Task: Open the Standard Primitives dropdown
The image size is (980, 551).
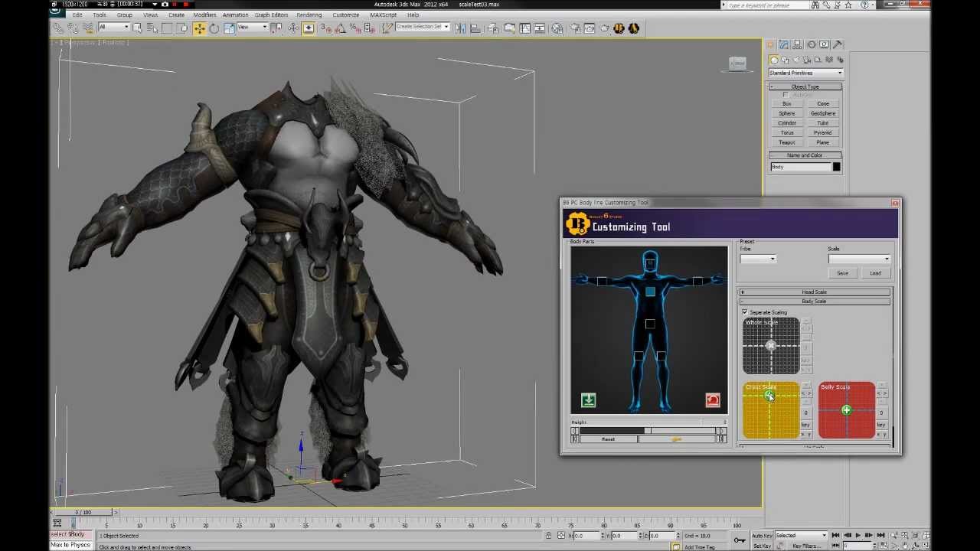Action: (805, 73)
